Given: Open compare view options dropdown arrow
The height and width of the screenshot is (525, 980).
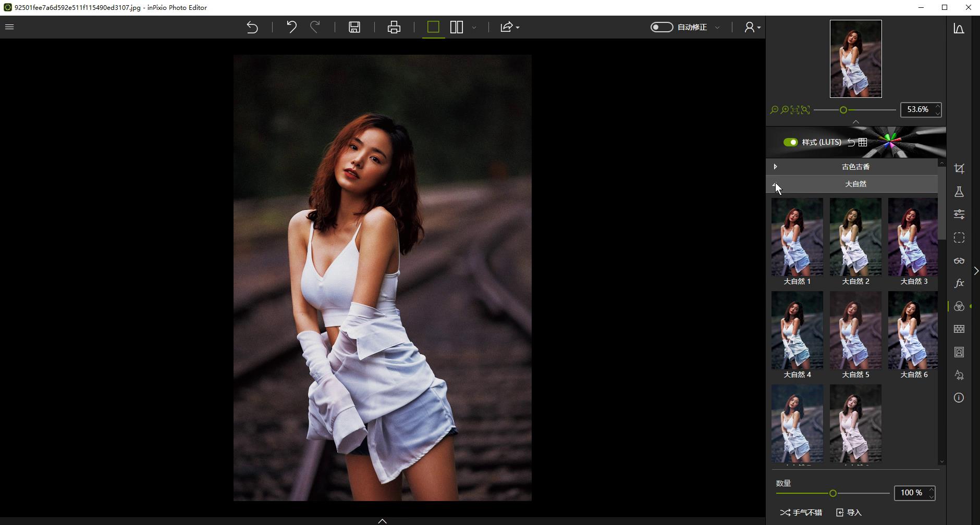Looking at the screenshot, I should pyautogui.click(x=474, y=27).
